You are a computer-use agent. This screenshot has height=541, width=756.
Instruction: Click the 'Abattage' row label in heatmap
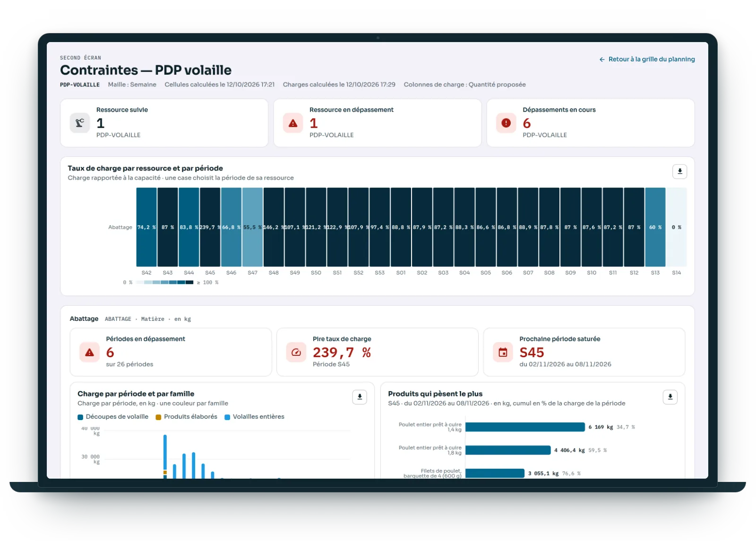(x=120, y=227)
